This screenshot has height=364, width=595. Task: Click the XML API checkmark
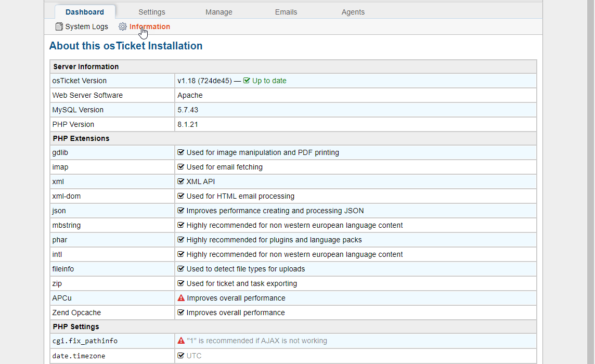(181, 181)
